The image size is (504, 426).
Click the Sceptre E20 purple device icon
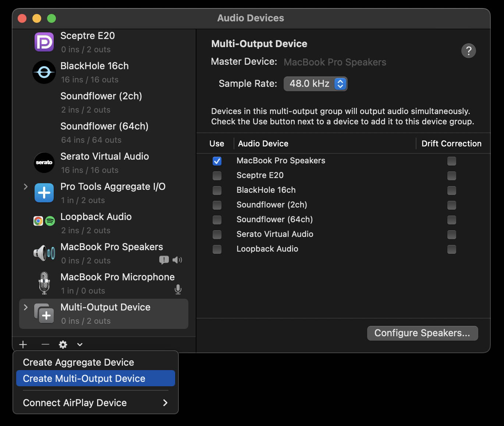pyautogui.click(x=44, y=42)
